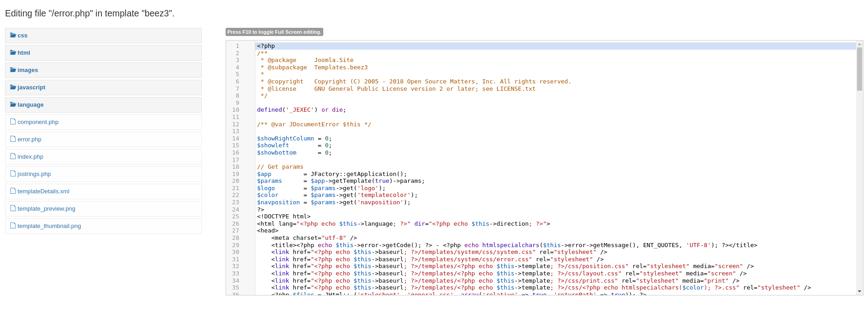Click the folder icon next to html
This screenshot has width=868, height=326.
tap(13, 52)
